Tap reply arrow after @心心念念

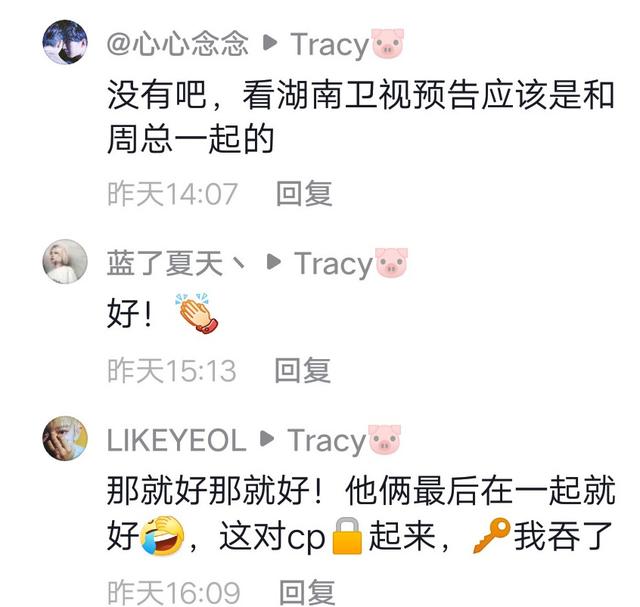coord(270,42)
